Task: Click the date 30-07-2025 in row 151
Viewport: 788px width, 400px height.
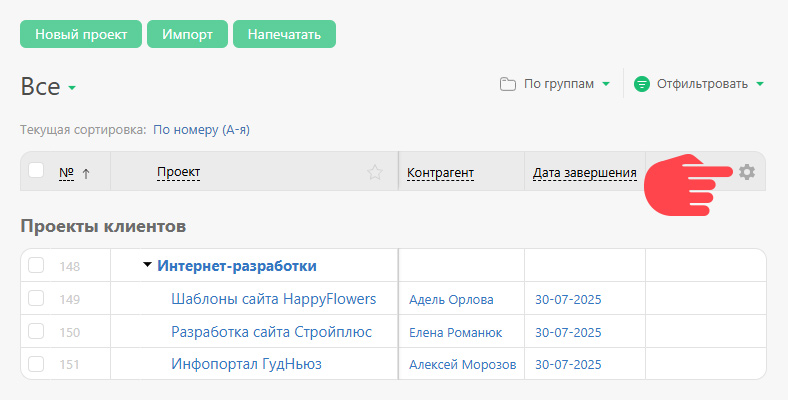Action: pos(568,365)
